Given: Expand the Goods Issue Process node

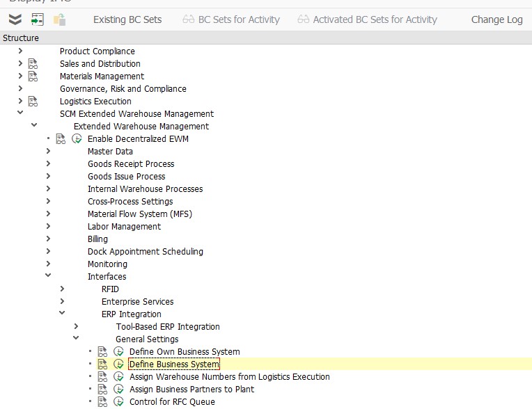Looking at the screenshot, I should [48, 176].
